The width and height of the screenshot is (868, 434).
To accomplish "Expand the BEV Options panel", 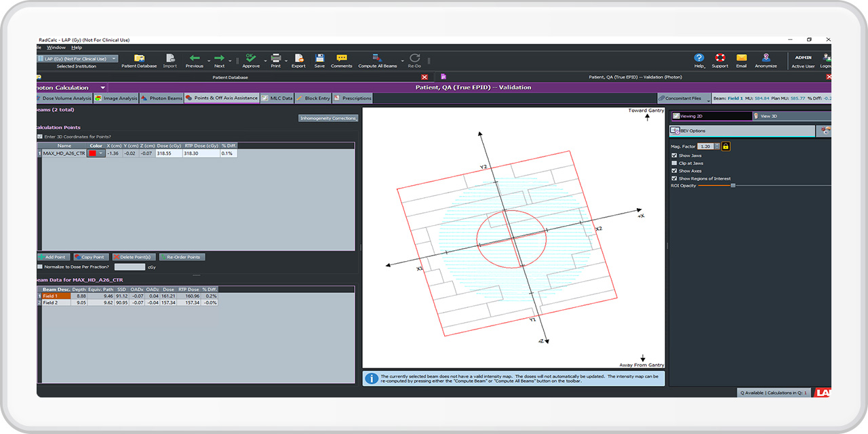I will pyautogui.click(x=694, y=130).
